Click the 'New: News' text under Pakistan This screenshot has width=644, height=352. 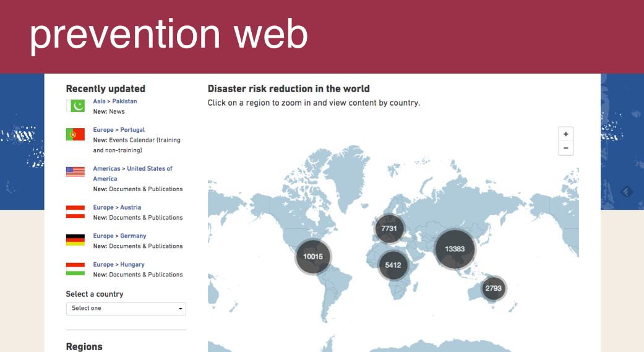(109, 111)
